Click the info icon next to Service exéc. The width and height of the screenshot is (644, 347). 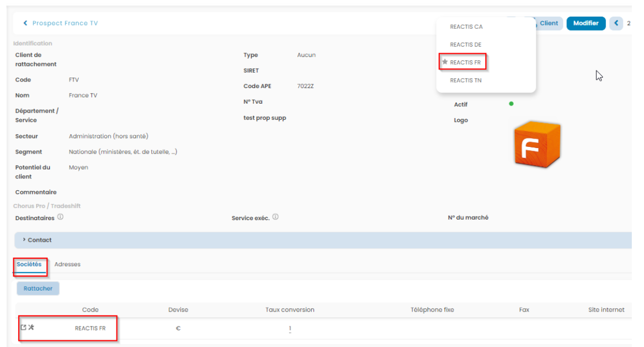pyautogui.click(x=275, y=217)
